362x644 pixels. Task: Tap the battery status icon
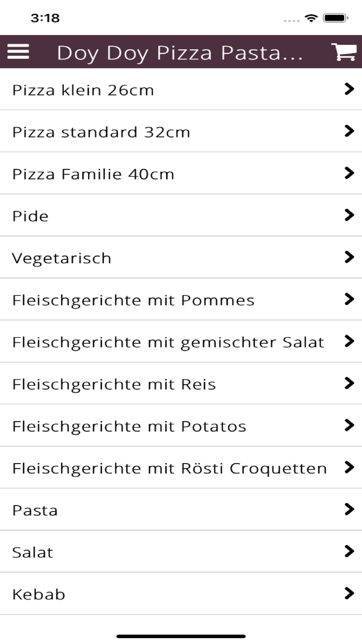[x=335, y=18]
